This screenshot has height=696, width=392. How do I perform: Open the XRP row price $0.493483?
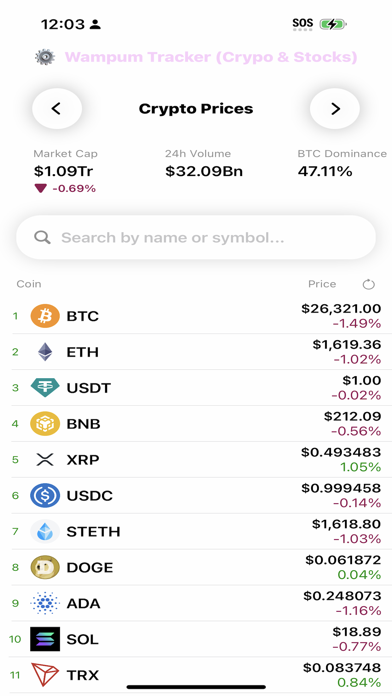pos(341,452)
